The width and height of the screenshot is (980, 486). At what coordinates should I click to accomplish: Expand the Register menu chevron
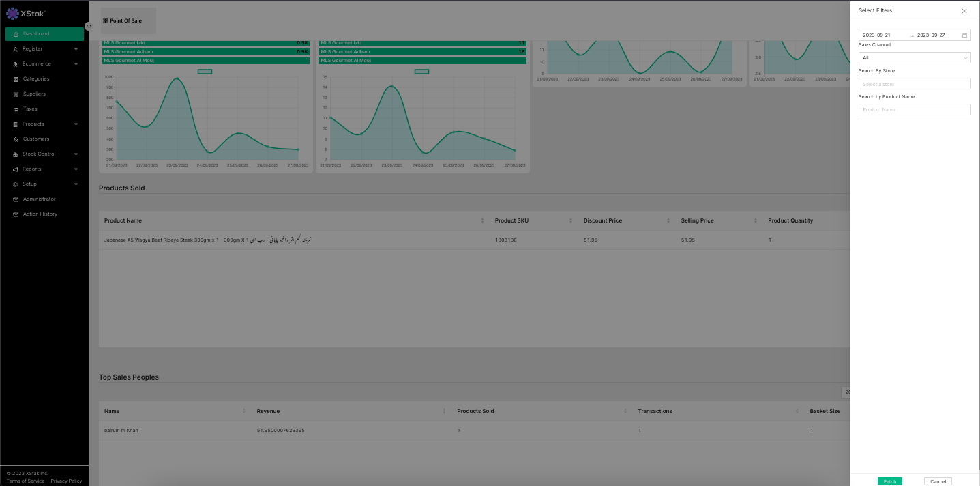tap(76, 49)
